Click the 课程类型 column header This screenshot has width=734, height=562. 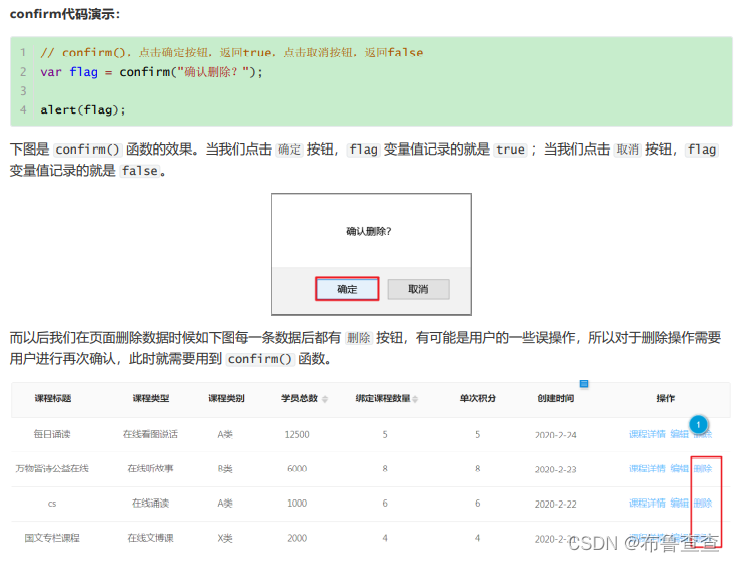coord(151,399)
